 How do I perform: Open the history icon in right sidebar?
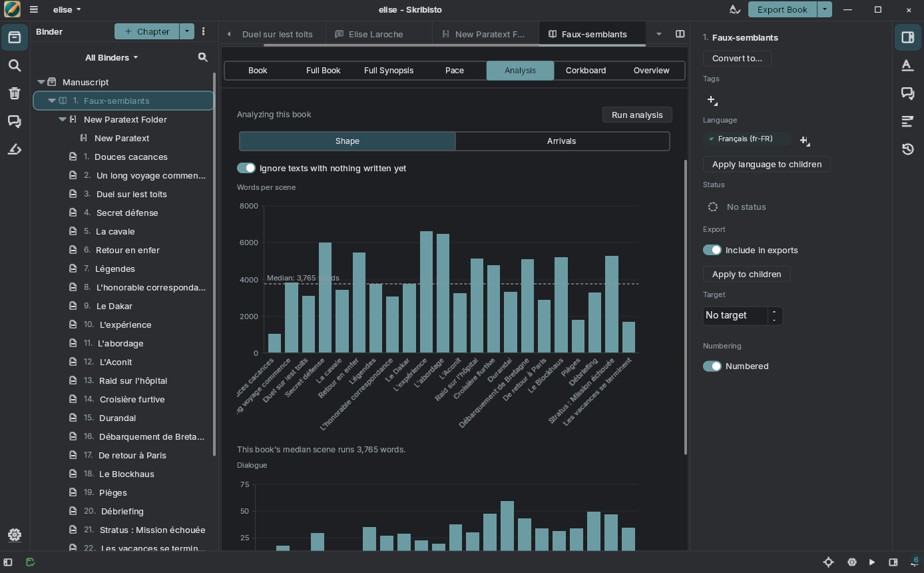click(907, 149)
